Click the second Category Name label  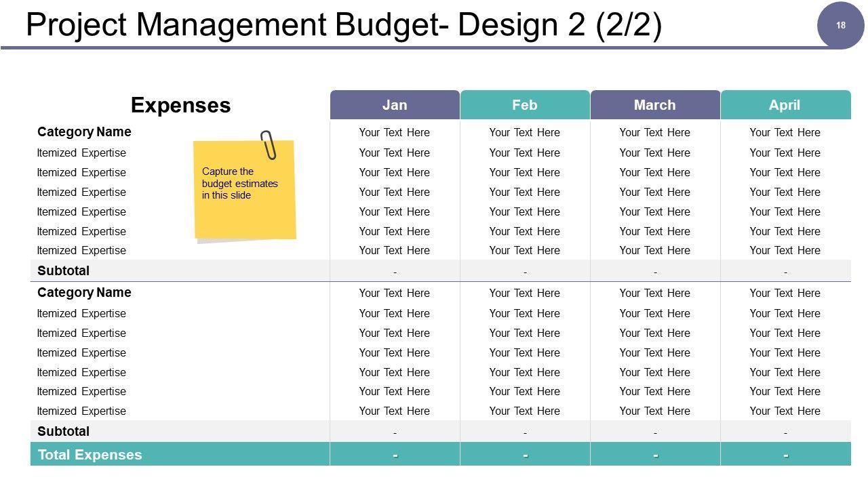point(84,293)
